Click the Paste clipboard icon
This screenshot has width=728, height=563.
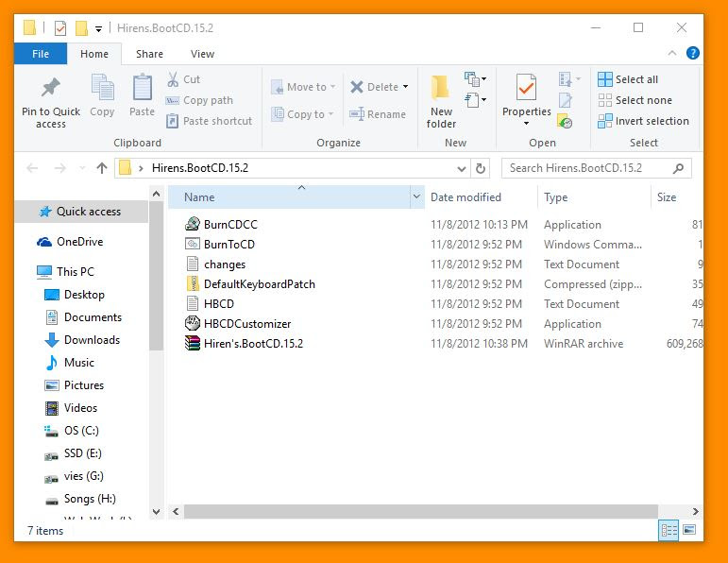coord(142,88)
